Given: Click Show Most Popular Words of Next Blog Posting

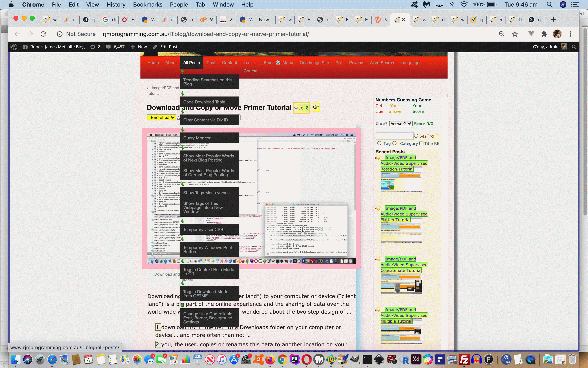Looking at the screenshot, I should (x=209, y=158).
